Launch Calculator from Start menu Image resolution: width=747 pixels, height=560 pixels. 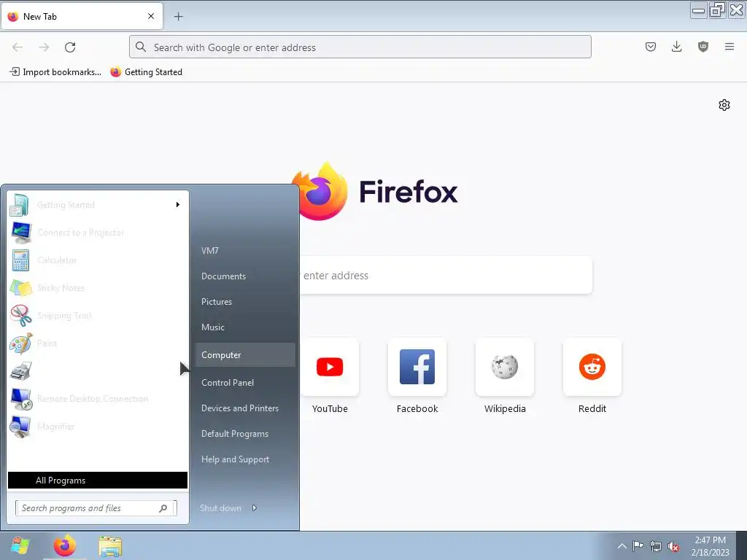(x=98, y=260)
